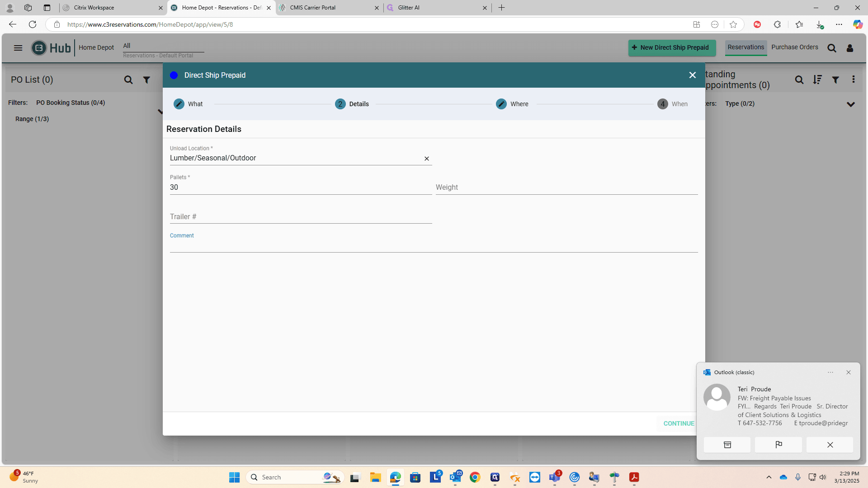Click the blue Direct Ship Prepaid color dot
The width and height of the screenshot is (868, 488).
[x=174, y=75]
